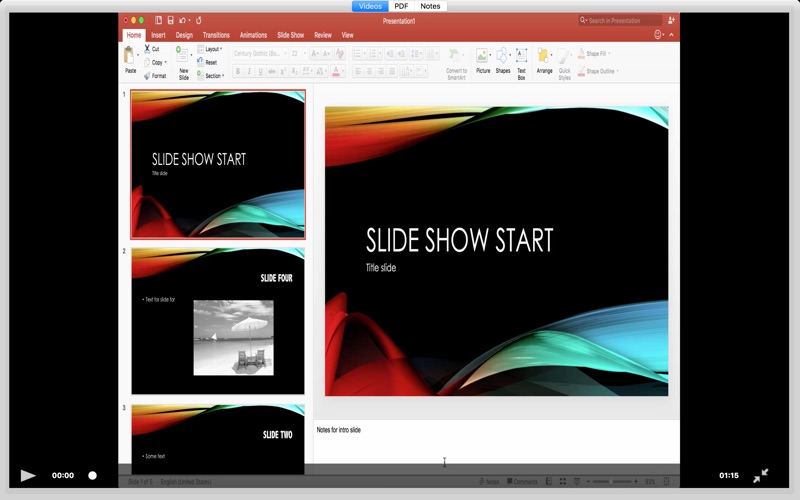This screenshot has height=500, width=800.
Task: Select the Format painter brush
Action: [147, 76]
